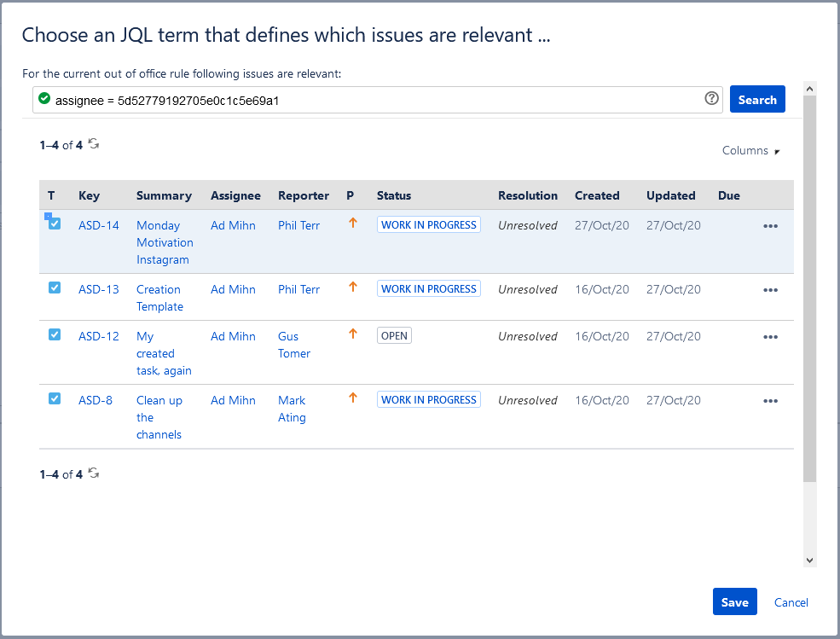Click assignee Ad Mihn in ASD-14 row
840x639 pixels.
(233, 226)
